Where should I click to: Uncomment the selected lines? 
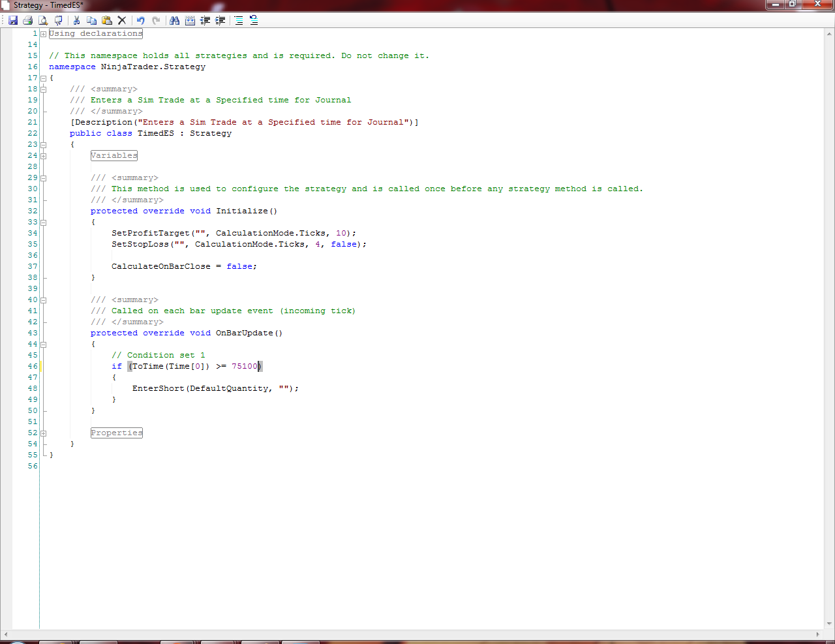(254, 20)
